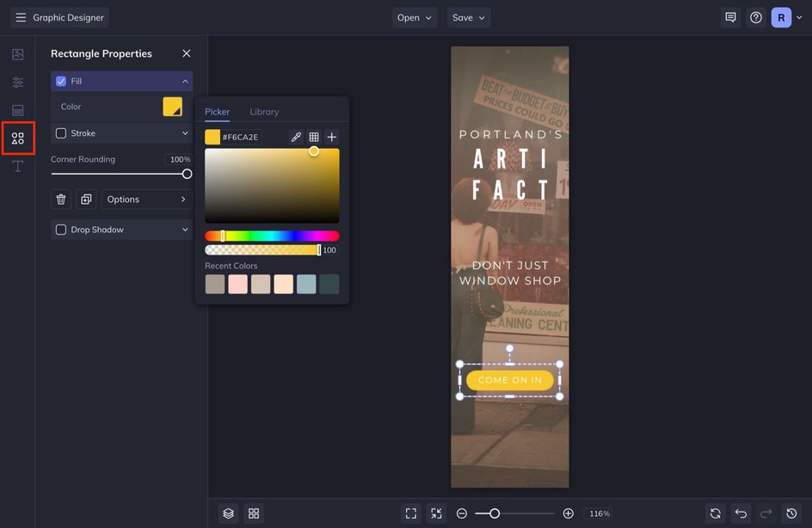812x528 pixels.
Task: Click the hue rainbow slider
Action: click(272, 236)
